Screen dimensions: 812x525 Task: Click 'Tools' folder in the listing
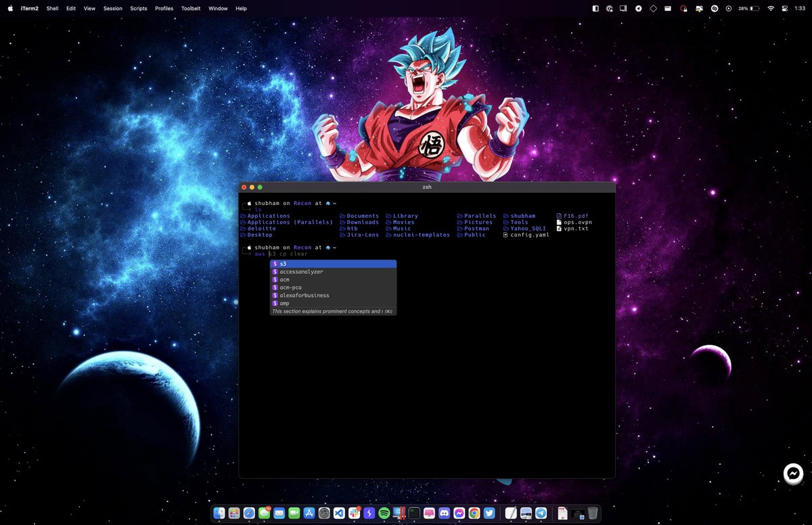519,222
